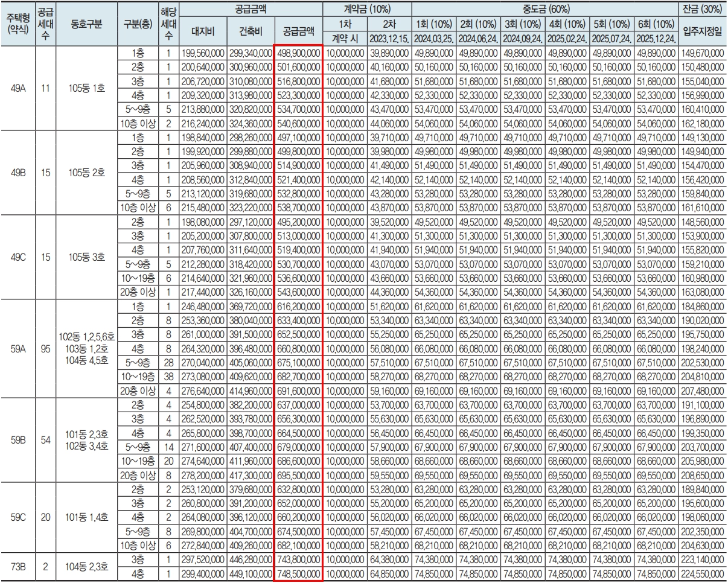Select the date 2025.12.24. header
728x583 pixels.
(x=656, y=38)
